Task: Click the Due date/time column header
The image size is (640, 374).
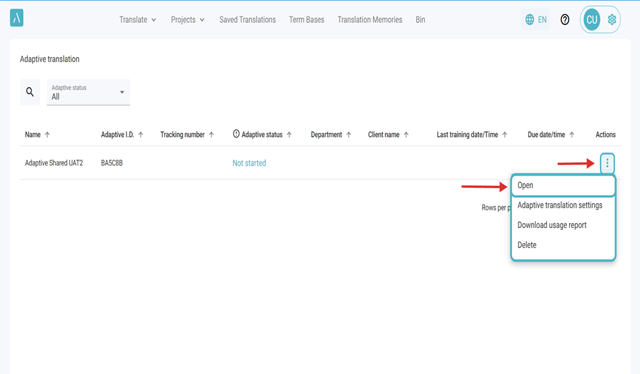Action: pos(546,135)
